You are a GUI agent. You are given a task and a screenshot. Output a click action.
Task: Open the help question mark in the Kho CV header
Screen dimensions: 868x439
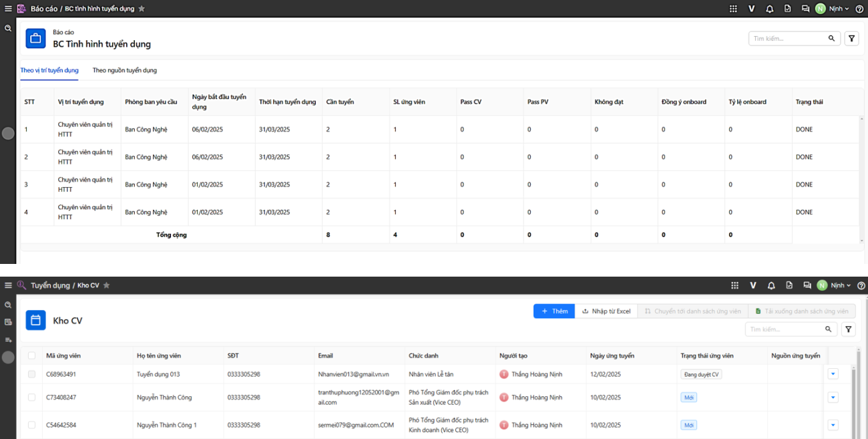click(x=861, y=285)
